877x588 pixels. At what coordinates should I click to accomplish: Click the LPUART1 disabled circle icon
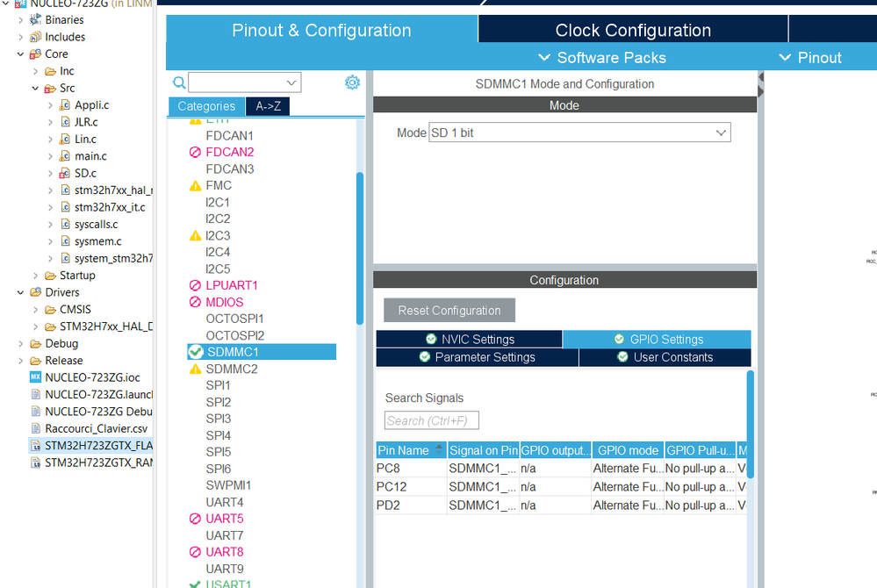click(x=195, y=285)
